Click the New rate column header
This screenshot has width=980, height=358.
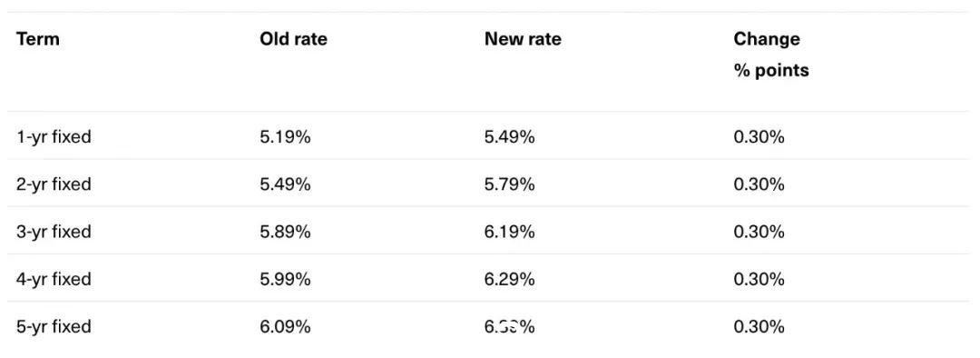point(523,39)
